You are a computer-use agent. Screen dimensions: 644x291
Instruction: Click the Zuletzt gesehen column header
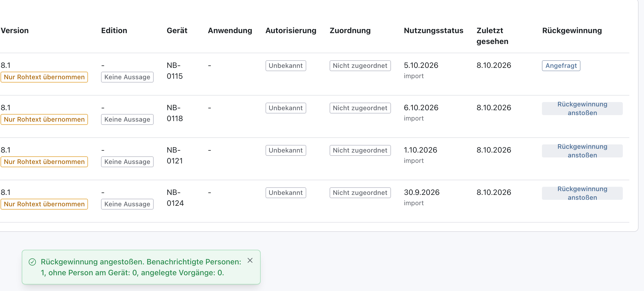click(492, 36)
